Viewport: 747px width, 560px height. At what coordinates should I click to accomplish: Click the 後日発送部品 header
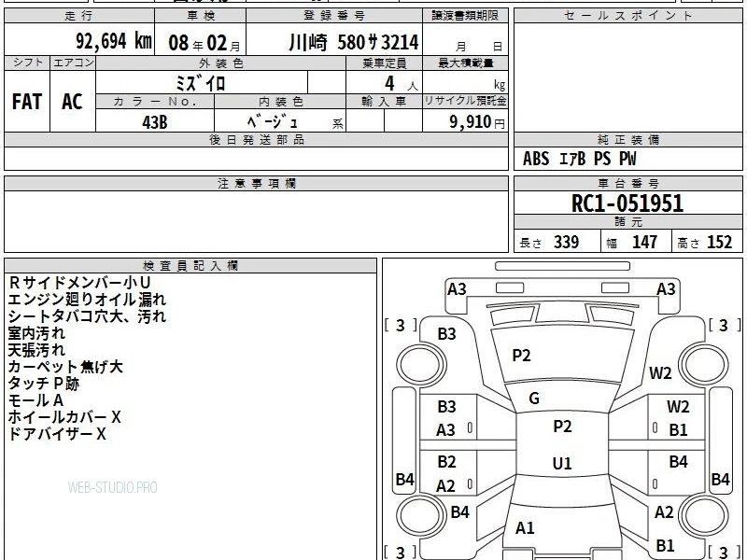coord(256,139)
